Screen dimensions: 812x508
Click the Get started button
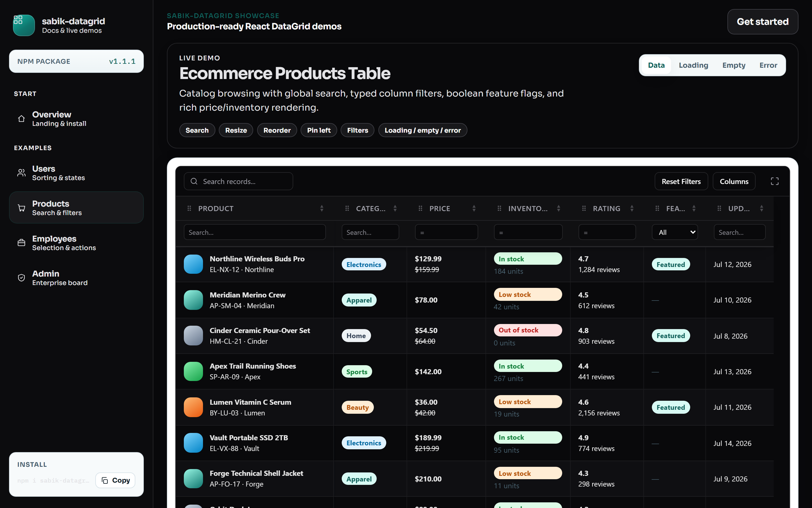(x=762, y=21)
